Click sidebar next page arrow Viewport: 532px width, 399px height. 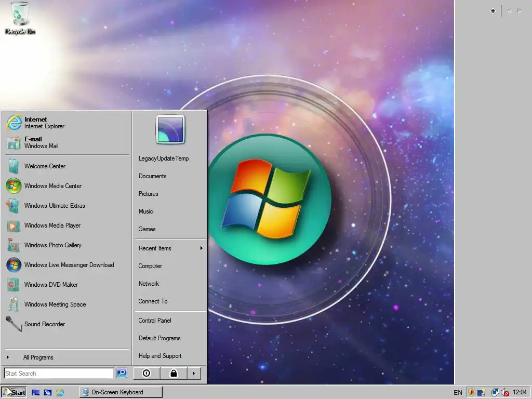point(520,11)
